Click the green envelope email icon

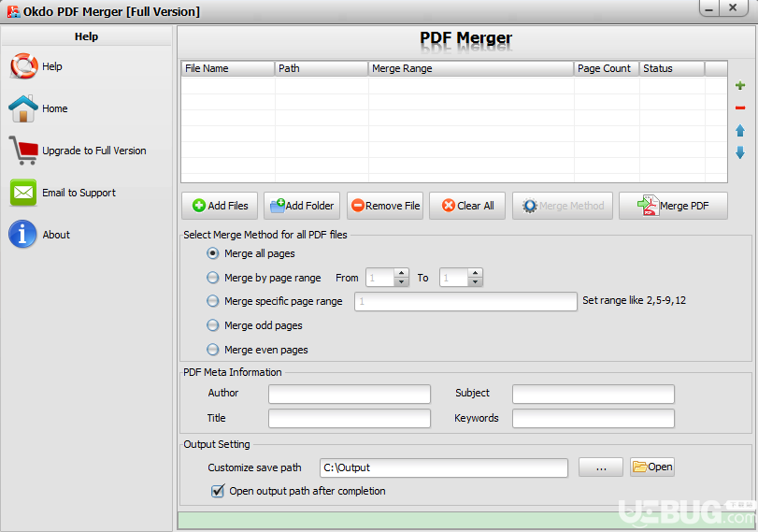[x=23, y=193]
